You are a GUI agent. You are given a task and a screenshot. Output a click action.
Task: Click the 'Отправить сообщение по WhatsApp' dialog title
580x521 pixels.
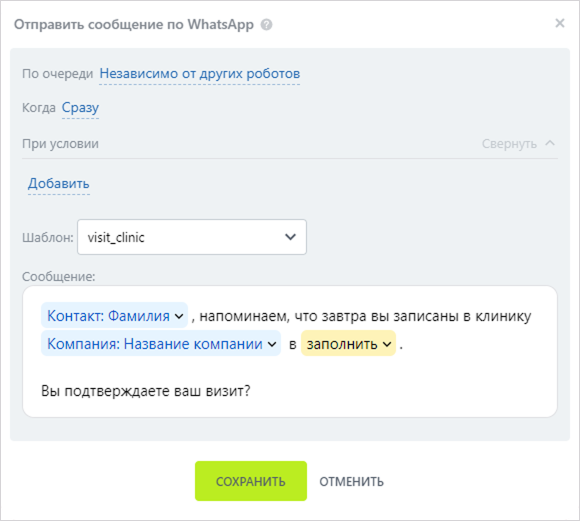tap(134, 24)
